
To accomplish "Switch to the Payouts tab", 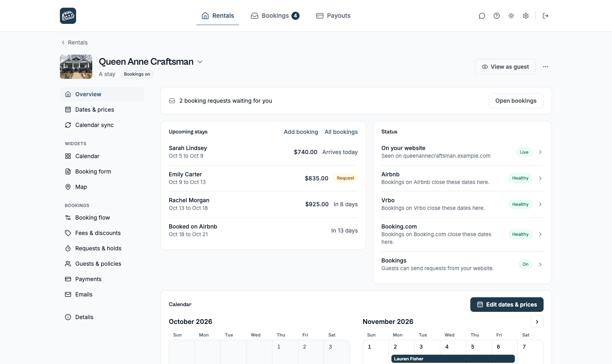I will 333,16.
